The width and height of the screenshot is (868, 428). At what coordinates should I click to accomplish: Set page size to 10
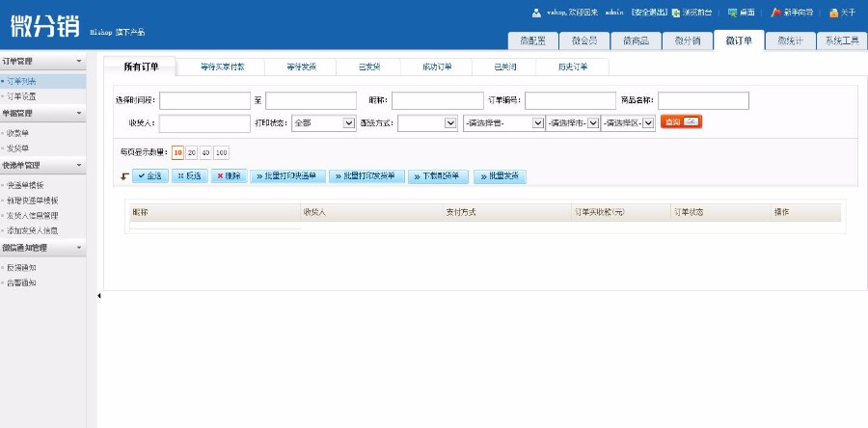(177, 153)
